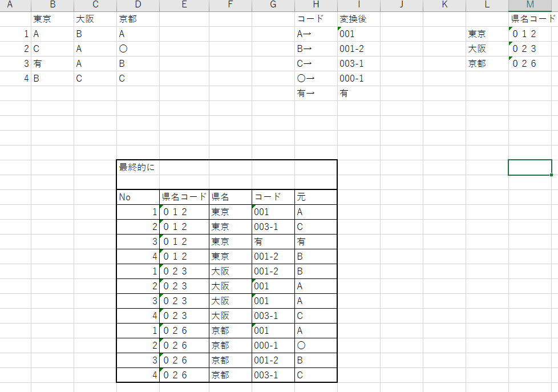Select the 県名コード cell in column M
The width and height of the screenshot is (558, 392).
tap(532, 19)
